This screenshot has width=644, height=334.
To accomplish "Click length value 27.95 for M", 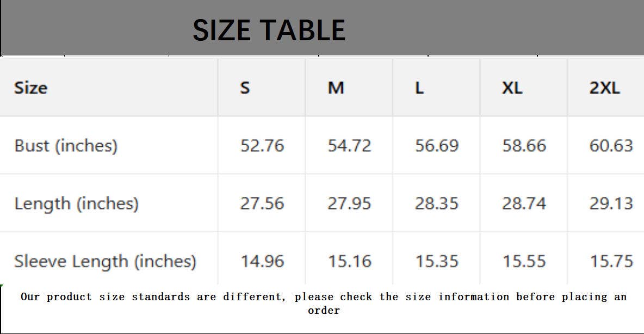I will [x=349, y=203].
